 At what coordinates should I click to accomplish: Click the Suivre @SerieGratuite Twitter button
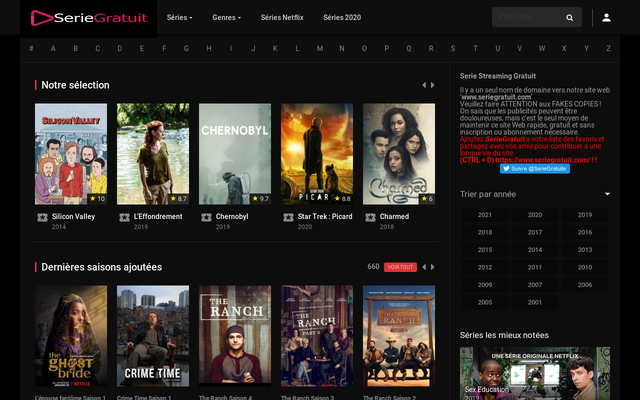pos(535,169)
